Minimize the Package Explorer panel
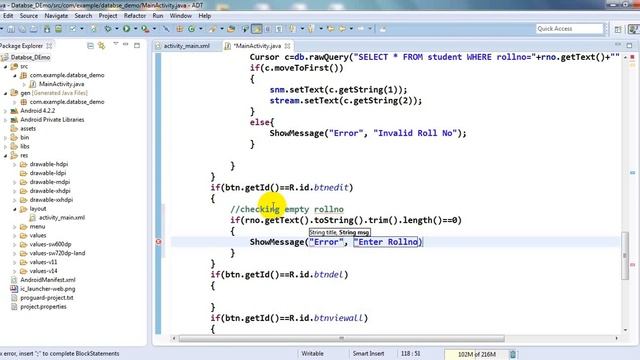The height and width of the screenshot is (360, 640). pyautogui.click(x=126, y=44)
